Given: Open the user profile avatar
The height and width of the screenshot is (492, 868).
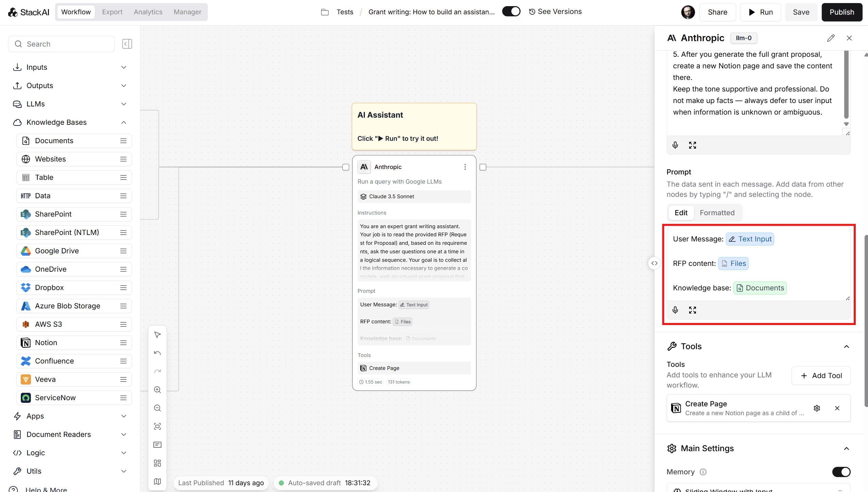Looking at the screenshot, I should [688, 12].
